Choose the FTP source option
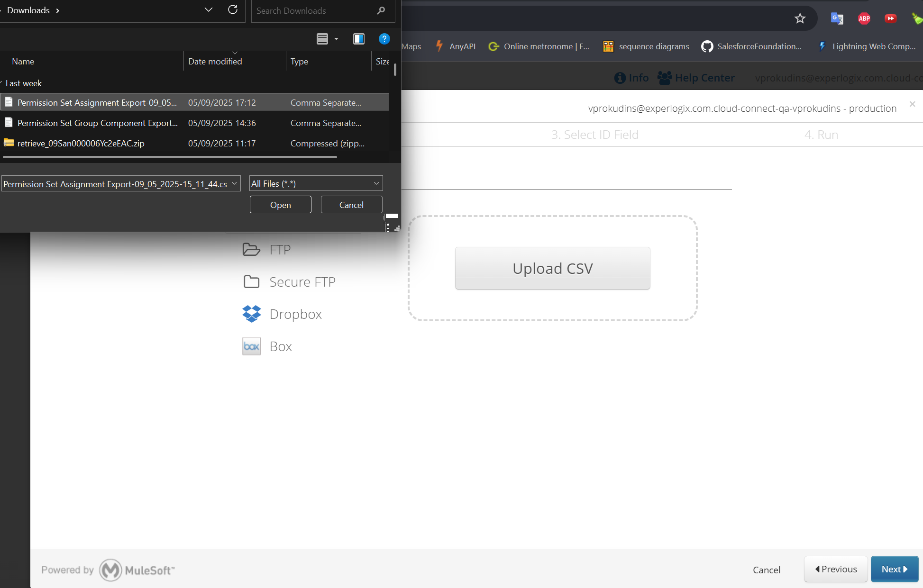This screenshot has width=923, height=588. 266,250
